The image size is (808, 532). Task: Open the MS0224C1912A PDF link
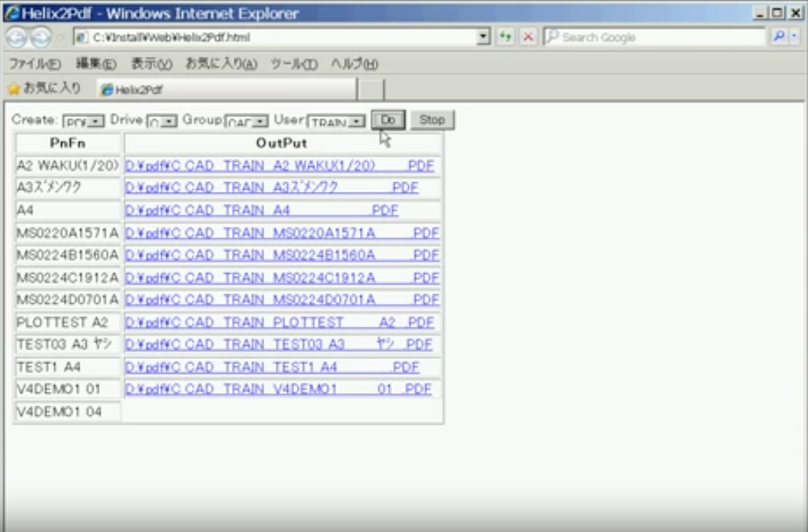point(282,278)
